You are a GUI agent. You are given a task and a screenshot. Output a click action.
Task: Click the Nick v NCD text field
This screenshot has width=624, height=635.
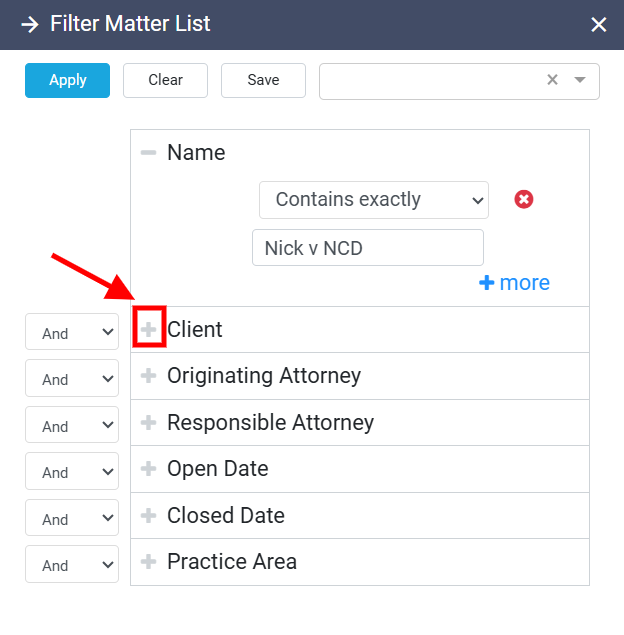368,247
